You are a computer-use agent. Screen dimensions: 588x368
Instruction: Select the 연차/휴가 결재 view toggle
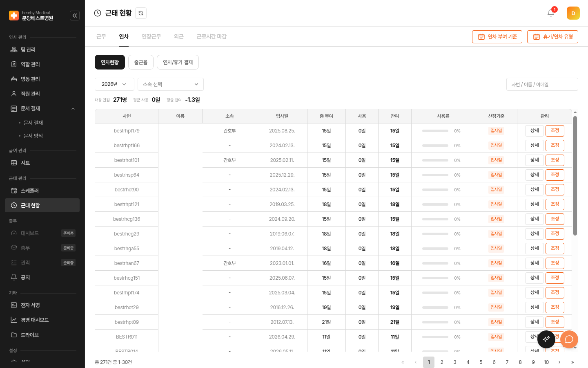[178, 62]
